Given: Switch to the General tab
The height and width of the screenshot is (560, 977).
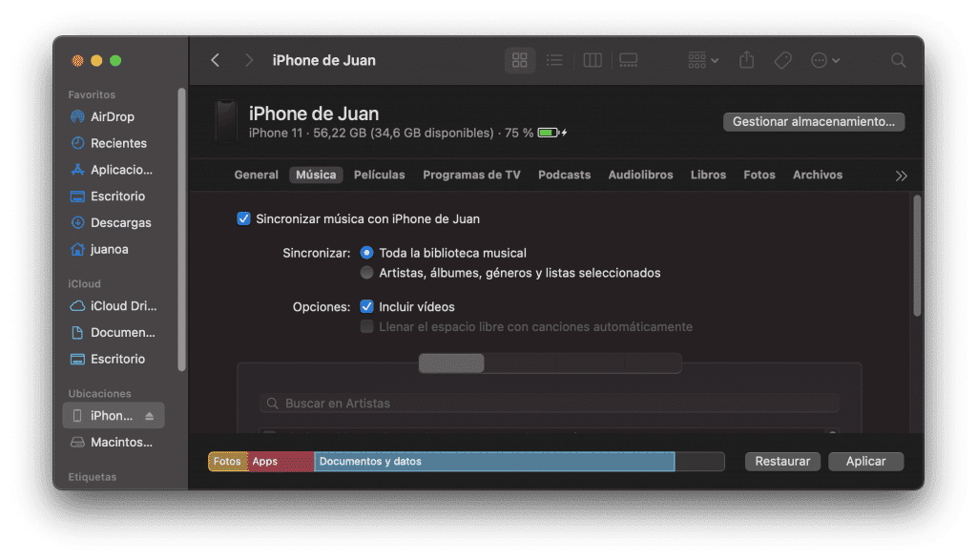Looking at the screenshot, I should [x=256, y=175].
